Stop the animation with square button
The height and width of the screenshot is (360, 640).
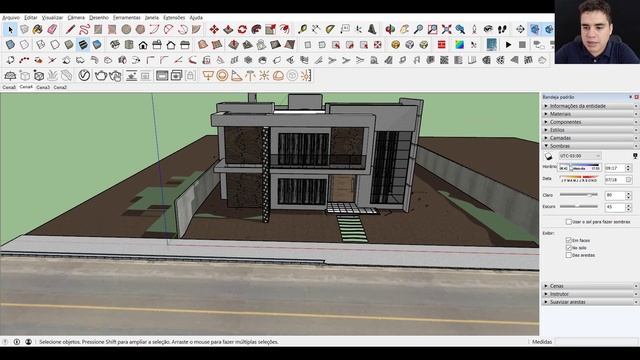click(522, 45)
